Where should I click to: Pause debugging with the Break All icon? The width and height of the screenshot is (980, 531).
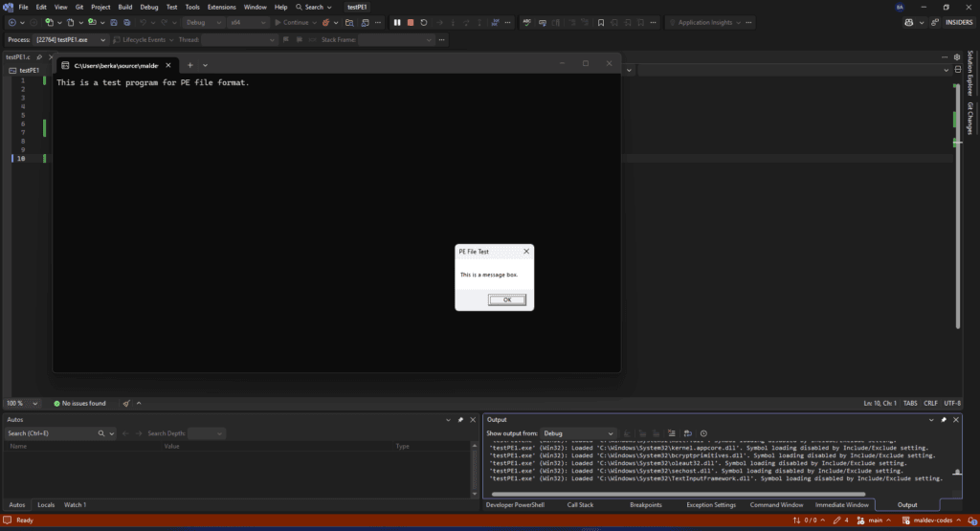[397, 22]
